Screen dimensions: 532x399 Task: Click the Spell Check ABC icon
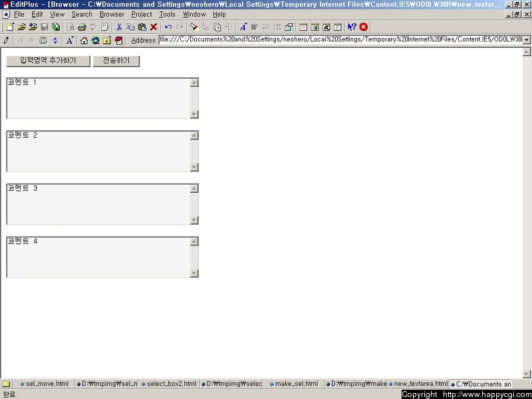[94, 27]
